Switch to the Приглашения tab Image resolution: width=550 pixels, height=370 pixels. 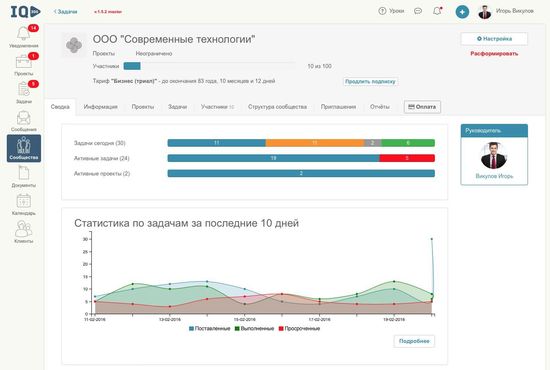(x=338, y=107)
